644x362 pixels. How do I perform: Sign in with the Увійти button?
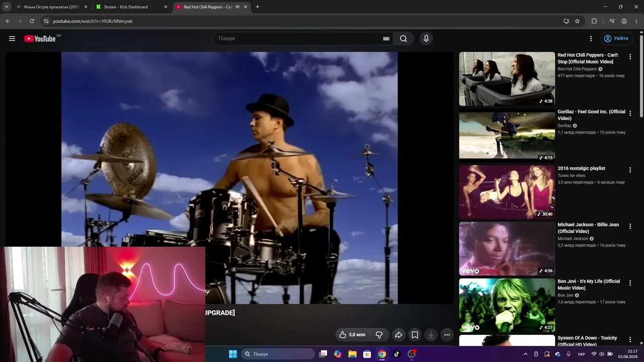pos(617,39)
